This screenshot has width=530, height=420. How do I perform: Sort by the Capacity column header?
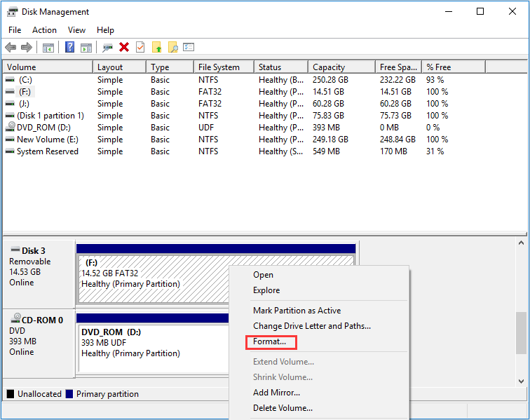coord(329,67)
